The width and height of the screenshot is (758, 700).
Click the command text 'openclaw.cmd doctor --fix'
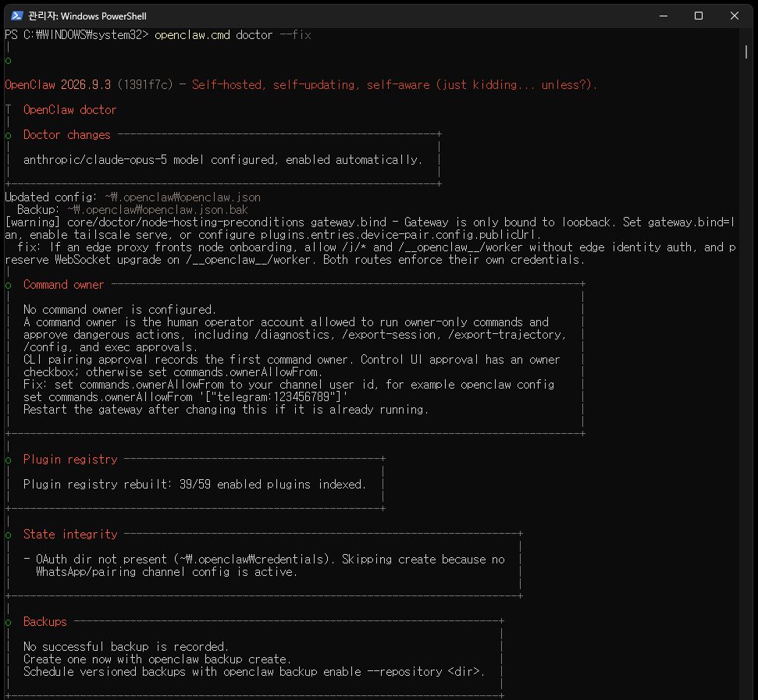tap(233, 35)
